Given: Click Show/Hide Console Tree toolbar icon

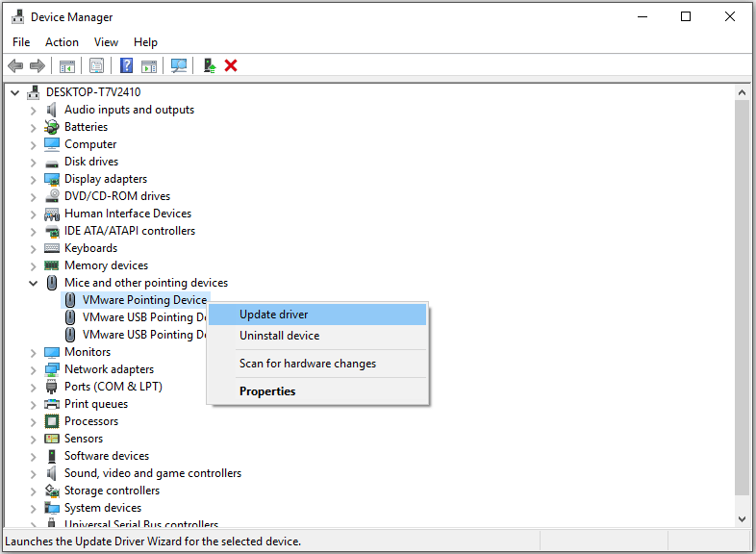Looking at the screenshot, I should coord(67,65).
